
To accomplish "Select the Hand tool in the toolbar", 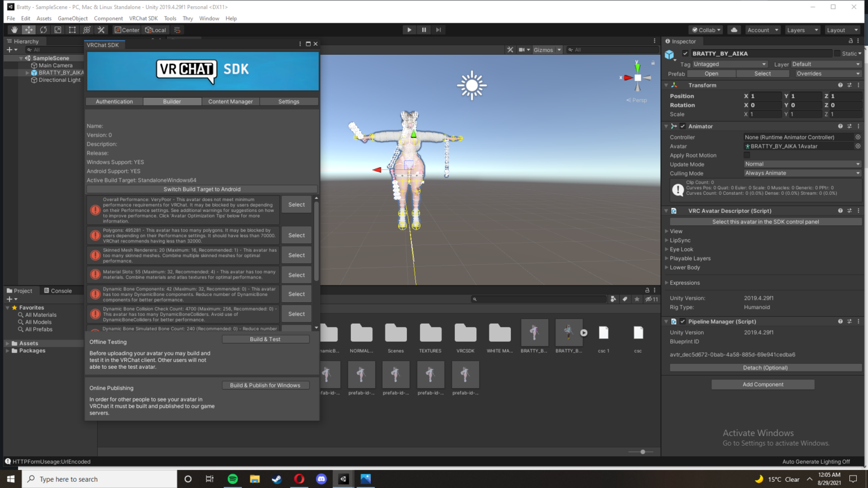I will [14, 29].
